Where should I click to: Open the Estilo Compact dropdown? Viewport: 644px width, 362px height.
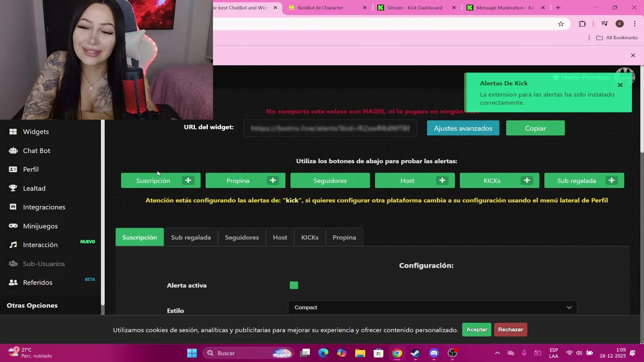(x=433, y=307)
